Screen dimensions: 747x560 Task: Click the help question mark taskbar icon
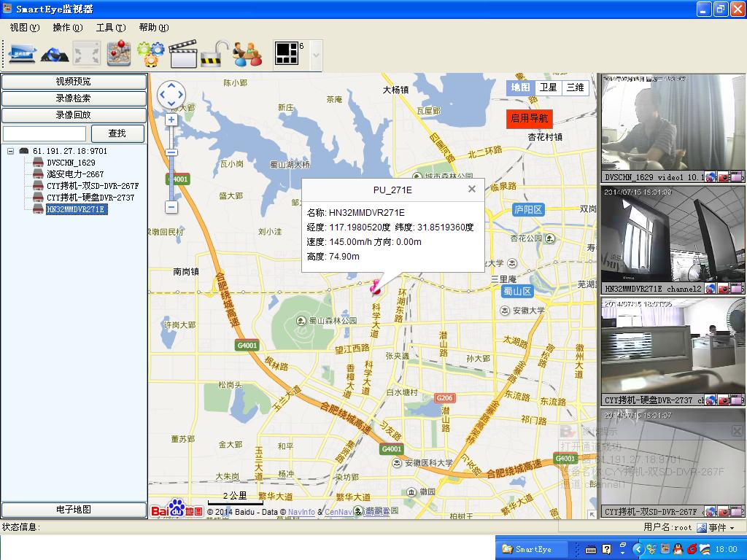point(606,549)
